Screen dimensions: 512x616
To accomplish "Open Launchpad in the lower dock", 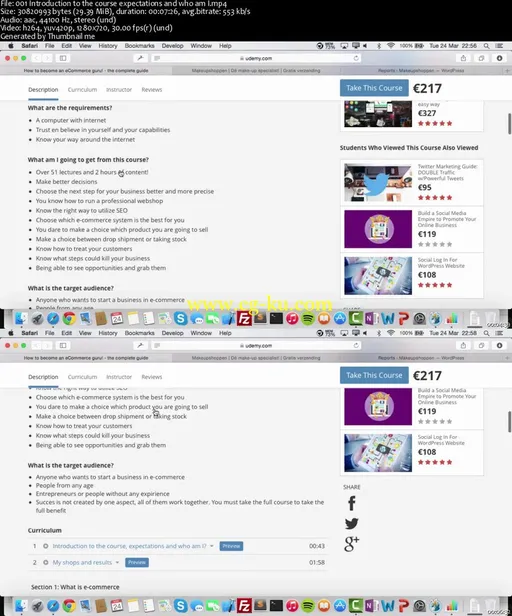I will pyautogui.click(x=37, y=606).
